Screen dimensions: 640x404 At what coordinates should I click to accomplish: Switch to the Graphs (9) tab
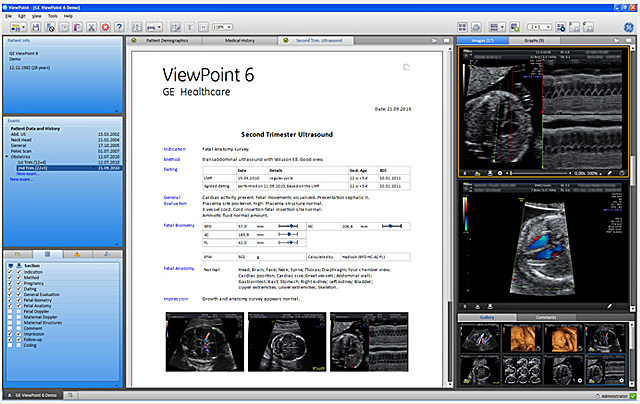(534, 40)
